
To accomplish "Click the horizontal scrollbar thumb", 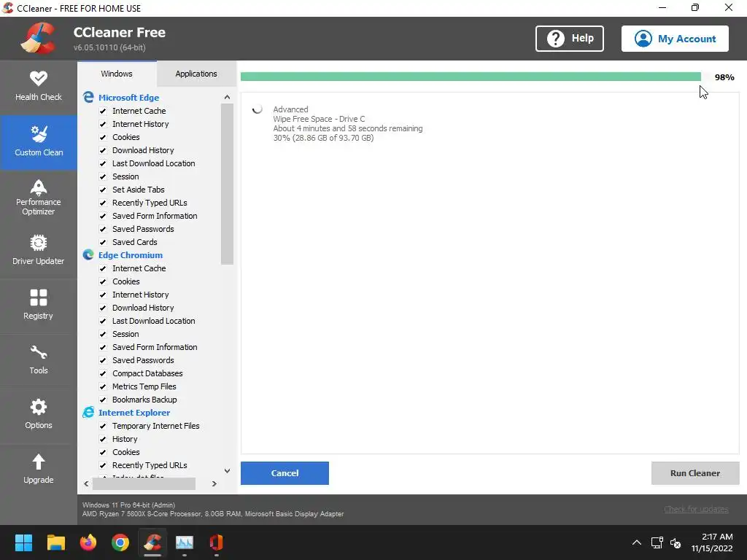I will [x=144, y=483].
